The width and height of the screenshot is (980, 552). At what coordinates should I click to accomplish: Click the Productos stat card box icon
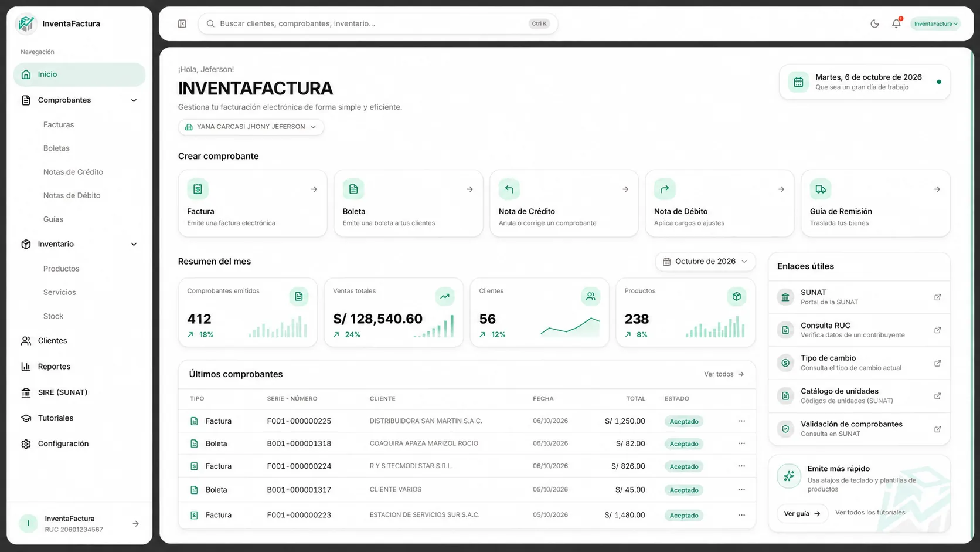[737, 297]
